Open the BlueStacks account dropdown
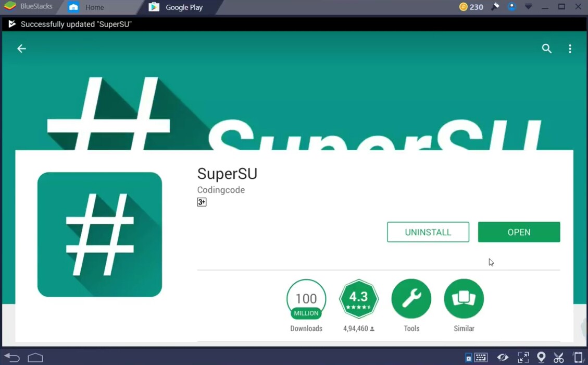Screen dimensions: 588x365 [x=512, y=7]
